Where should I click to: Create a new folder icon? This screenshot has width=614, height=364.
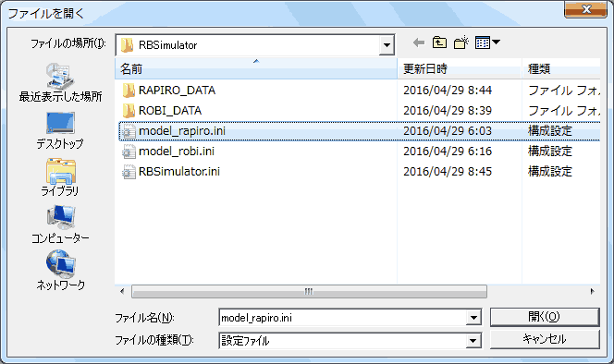460,42
